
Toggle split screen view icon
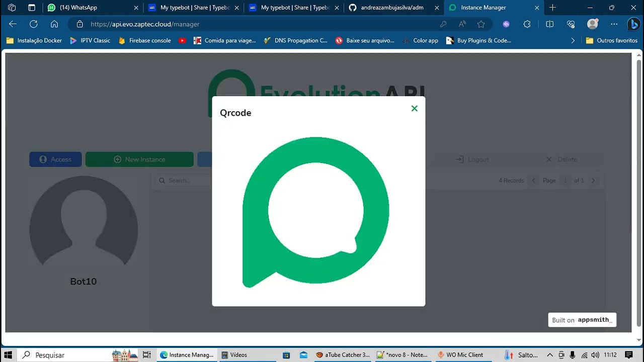(549, 24)
